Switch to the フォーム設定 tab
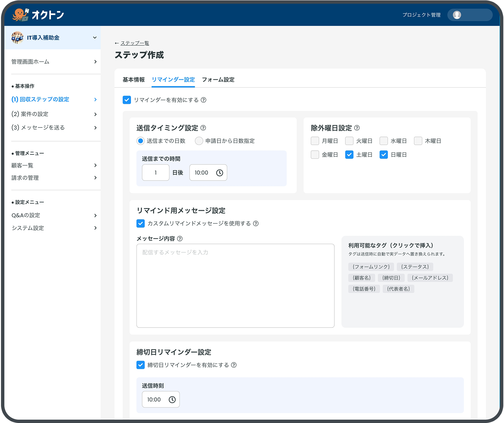Image resolution: width=504 pixels, height=423 pixels. (218, 80)
